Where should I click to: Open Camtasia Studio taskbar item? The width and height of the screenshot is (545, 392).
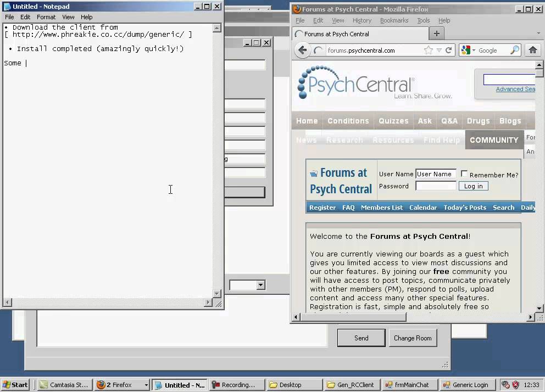[65, 385]
